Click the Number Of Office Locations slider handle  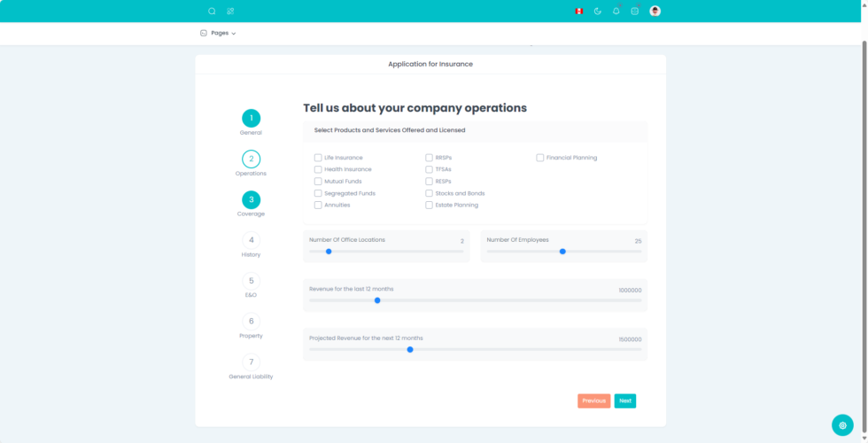(x=329, y=252)
